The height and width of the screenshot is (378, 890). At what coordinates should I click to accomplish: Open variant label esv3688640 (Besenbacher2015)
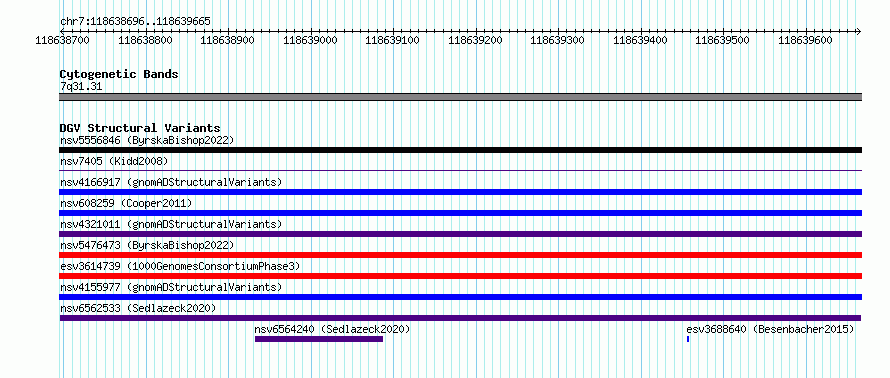(770, 329)
